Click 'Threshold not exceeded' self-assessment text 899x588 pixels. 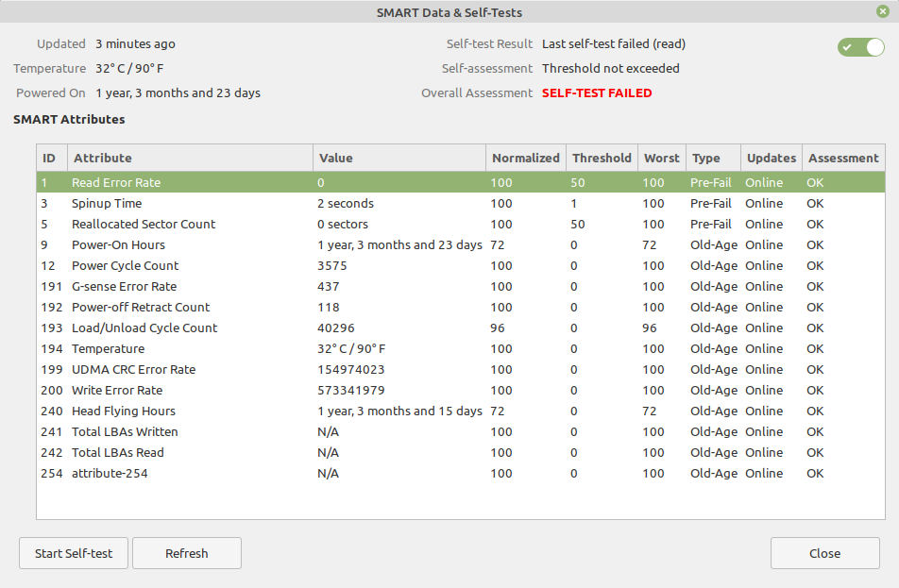click(611, 68)
